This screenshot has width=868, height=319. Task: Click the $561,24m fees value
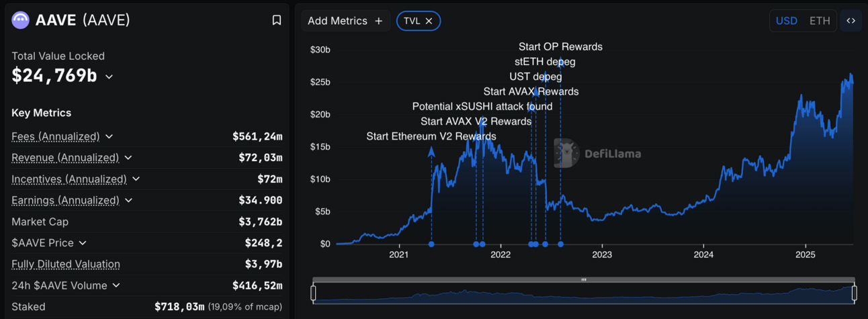coord(257,136)
